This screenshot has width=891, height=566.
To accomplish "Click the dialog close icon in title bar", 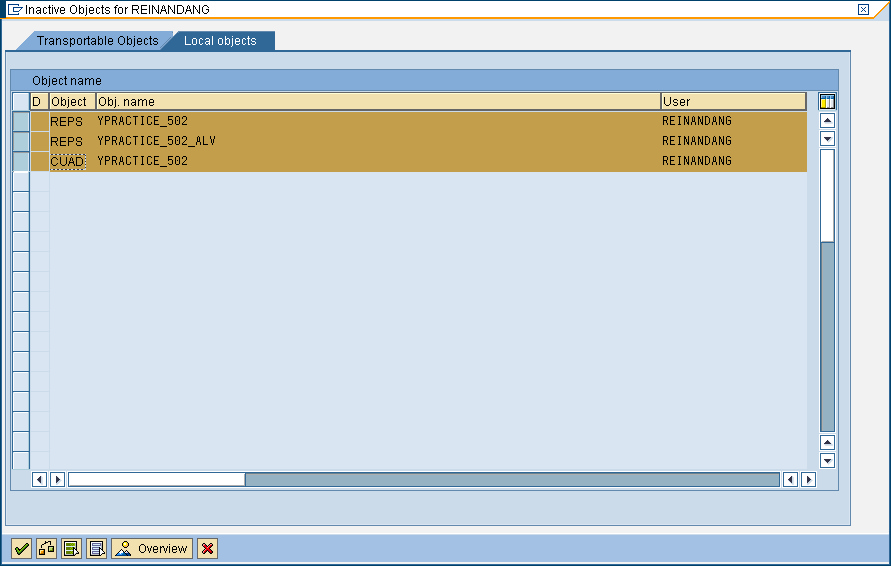I will tap(863, 9).
